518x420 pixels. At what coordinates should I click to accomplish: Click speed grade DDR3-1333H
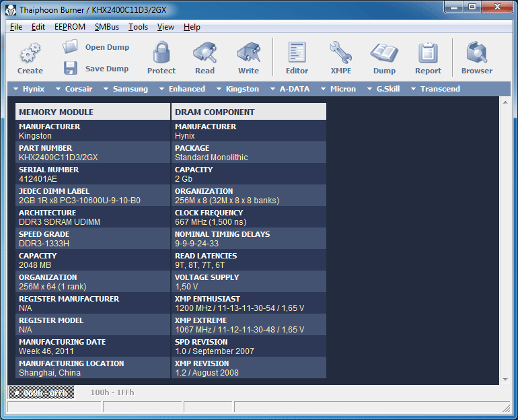44,244
